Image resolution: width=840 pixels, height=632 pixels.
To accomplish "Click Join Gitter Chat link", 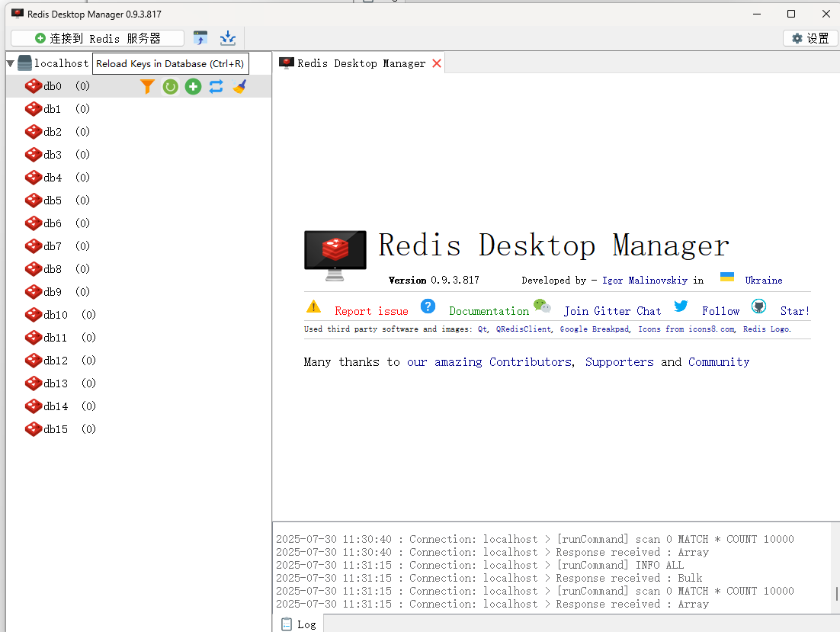I will pyautogui.click(x=612, y=311).
